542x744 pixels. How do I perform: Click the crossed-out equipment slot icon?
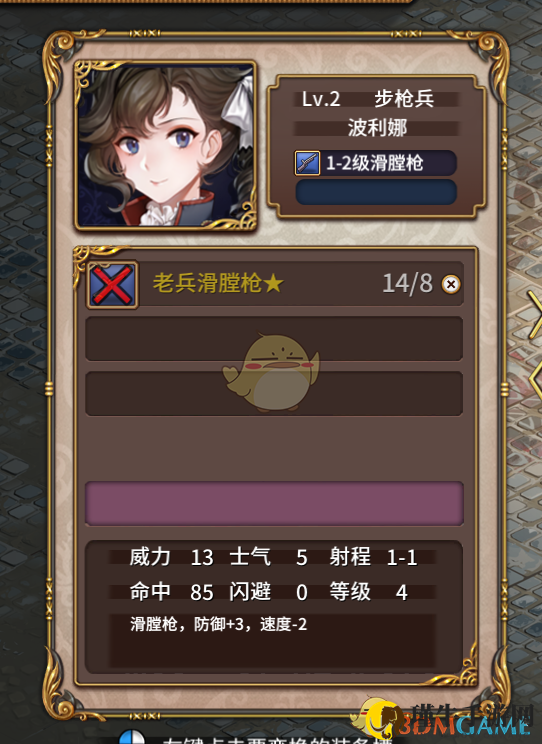pos(112,285)
